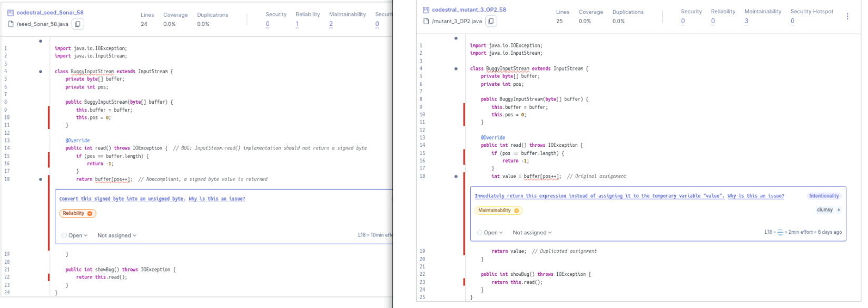Click the orange severity icon in the Reliability badge

(x=90, y=214)
